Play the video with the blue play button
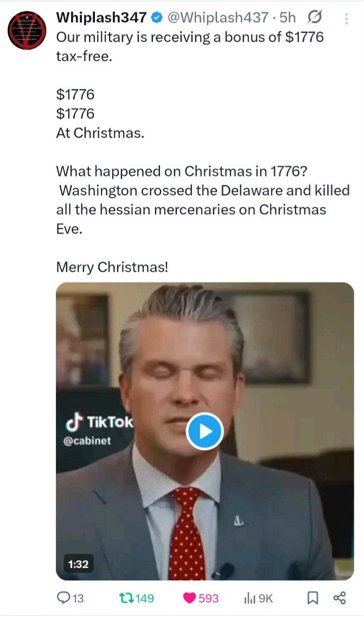Viewport: 364px width, 621px height. pyautogui.click(x=205, y=431)
